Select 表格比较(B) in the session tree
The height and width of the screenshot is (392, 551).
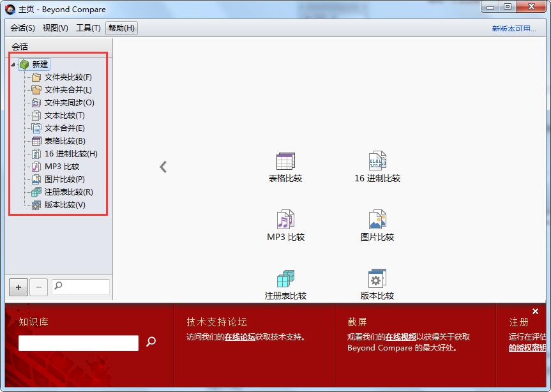(65, 141)
